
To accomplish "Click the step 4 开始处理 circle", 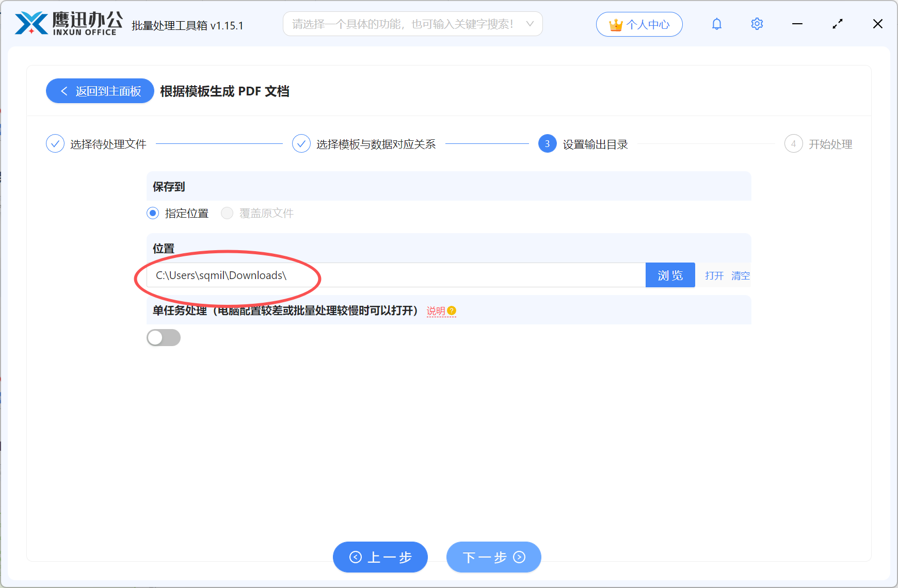I will click(794, 144).
